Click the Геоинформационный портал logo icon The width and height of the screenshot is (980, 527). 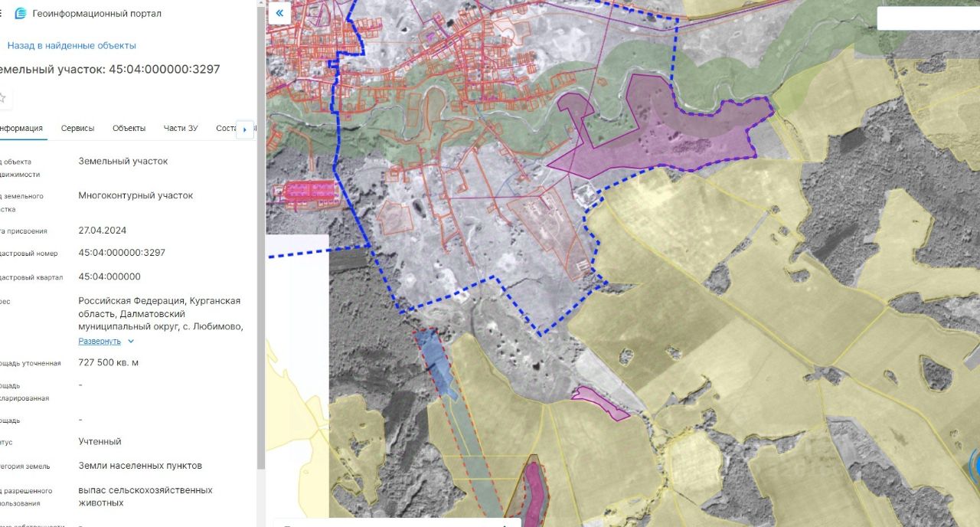coord(21,14)
